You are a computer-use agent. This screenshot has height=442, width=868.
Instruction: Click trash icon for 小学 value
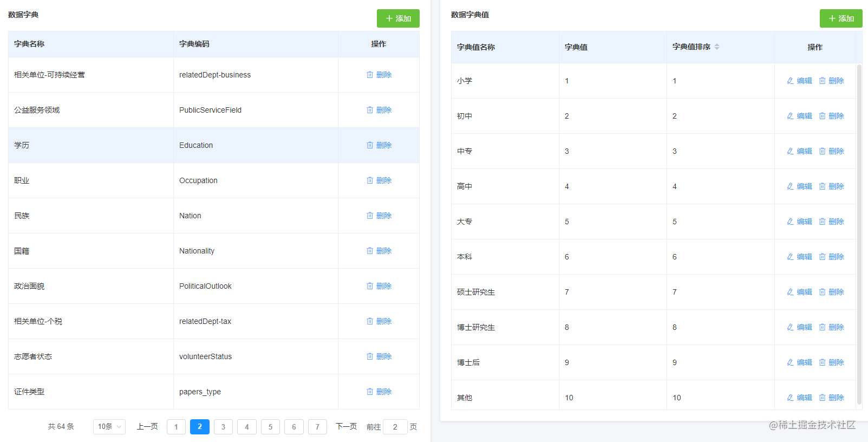coord(822,81)
